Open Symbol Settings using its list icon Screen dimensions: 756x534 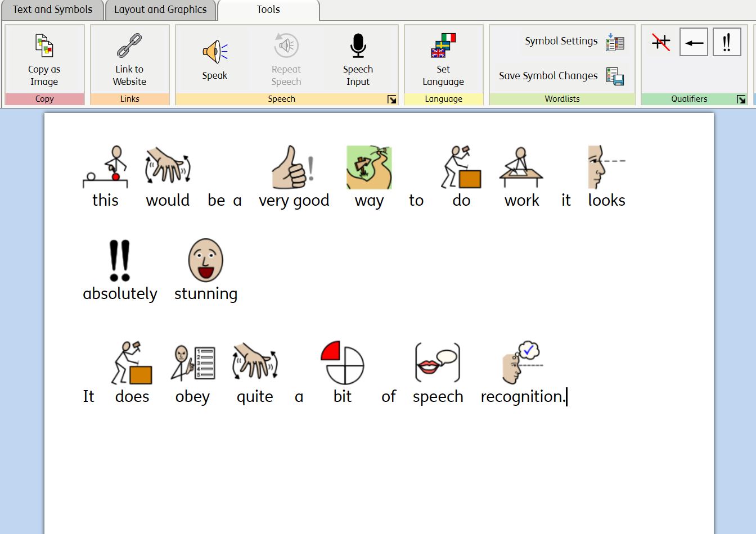615,41
